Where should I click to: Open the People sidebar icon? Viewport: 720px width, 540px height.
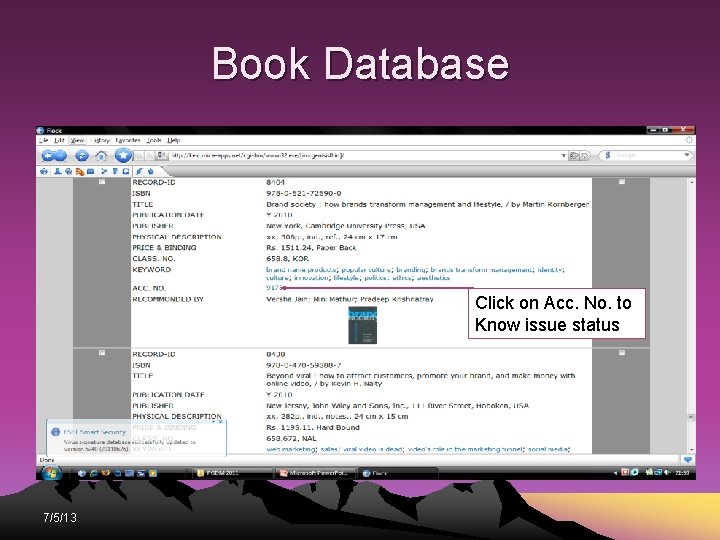(58, 171)
